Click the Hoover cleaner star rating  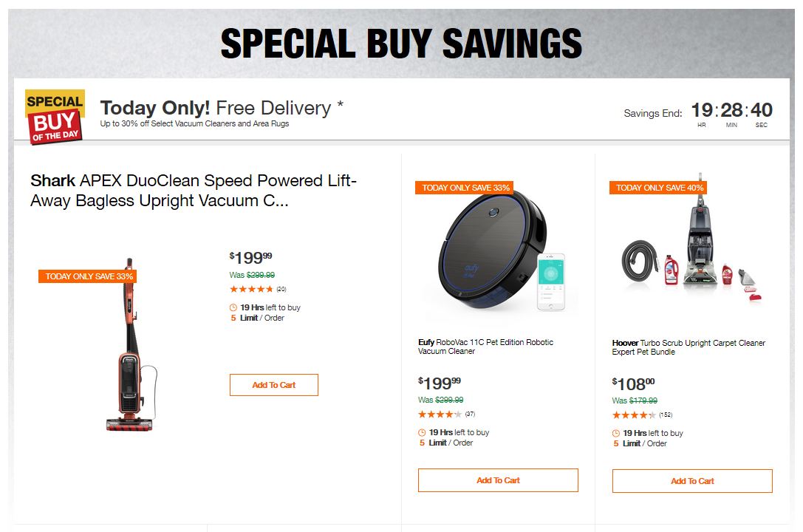tap(634, 415)
